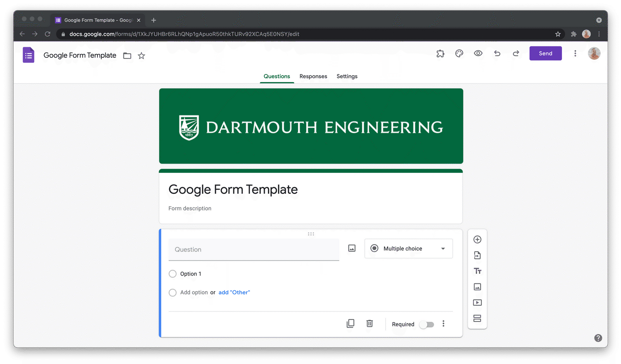621x364 pixels.
Task: Add an image from side toolbar
Action: [x=477, y=287]
